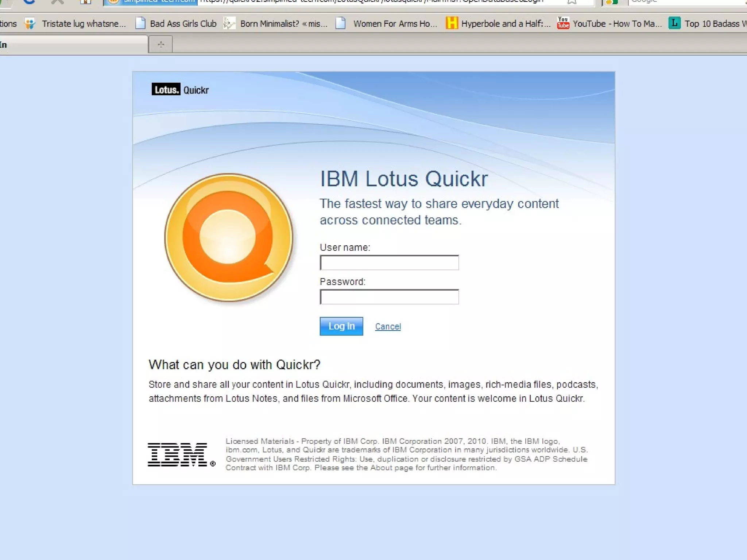Select the current browser tab
The image size is (747, 560).
pyautogui.click(x=73, y=45)
